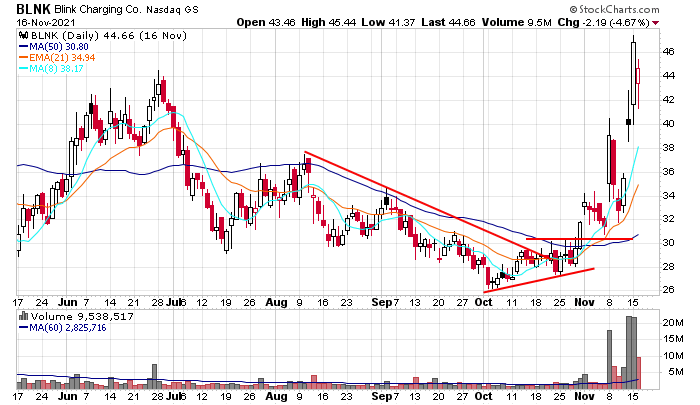Click the blue MA(50) legend line swatch
Image resolution: width=700 pixels, height=405 pixels.
click(x=23, y=47)
